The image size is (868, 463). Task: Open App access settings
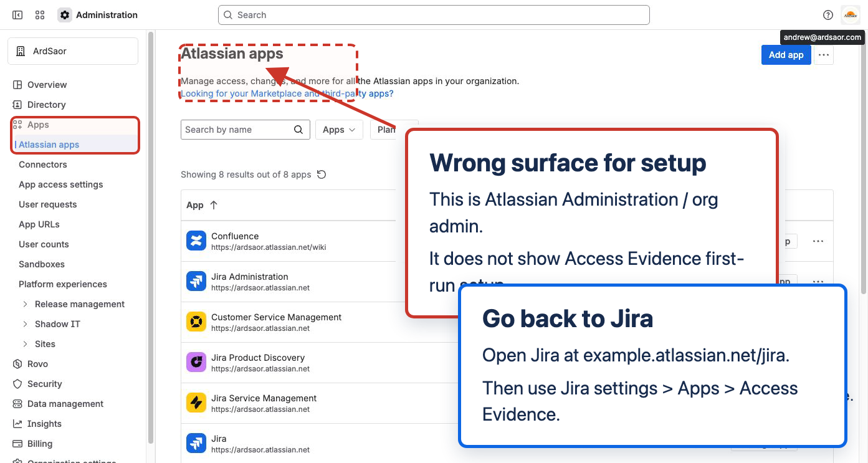[x=61, y=184]
